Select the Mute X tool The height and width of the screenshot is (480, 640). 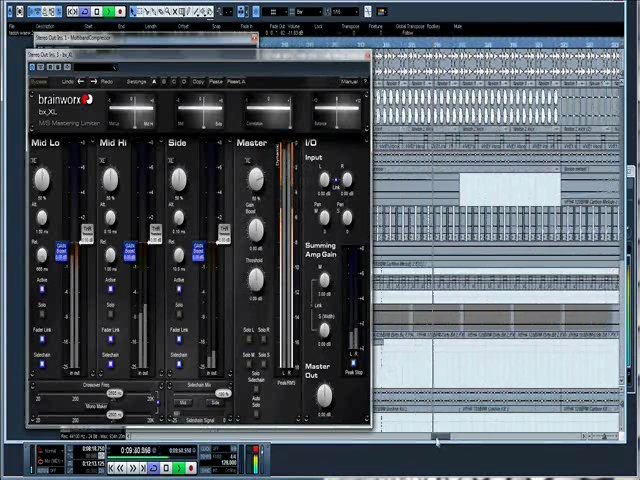(x=174, y=11)
